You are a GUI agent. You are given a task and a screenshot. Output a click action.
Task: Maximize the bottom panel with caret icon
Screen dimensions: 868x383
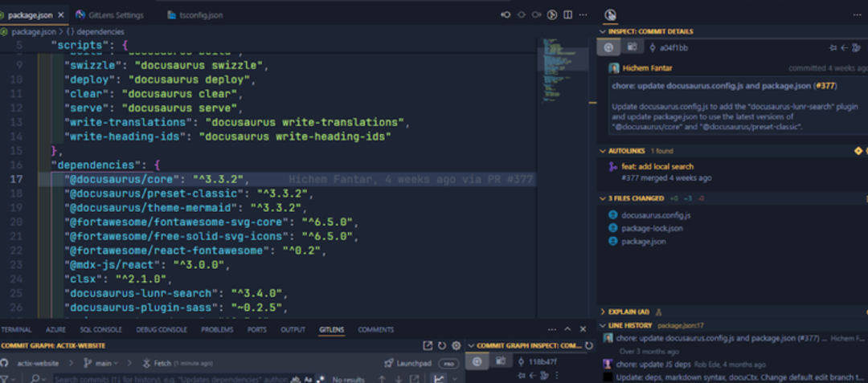tap(567, 329)
